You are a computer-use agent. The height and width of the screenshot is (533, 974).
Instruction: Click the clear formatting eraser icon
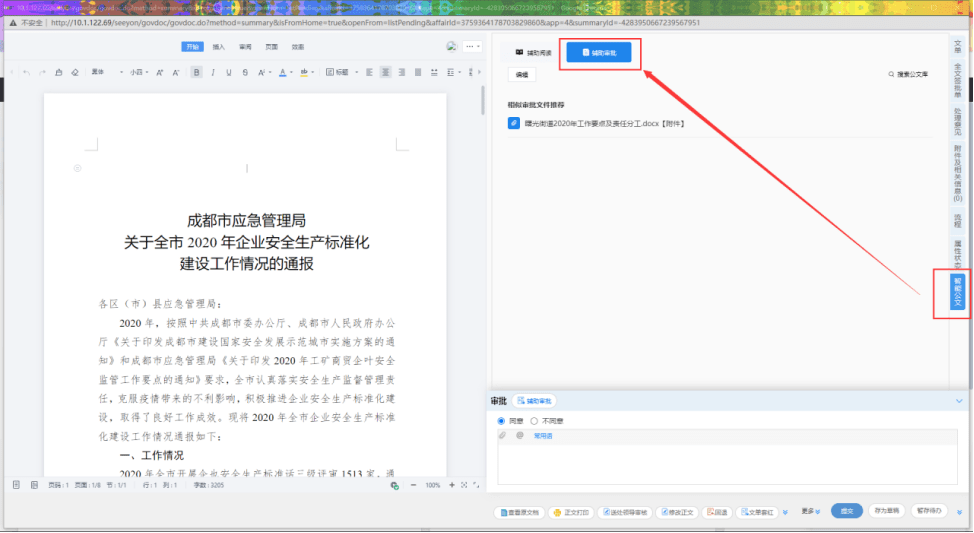[x=75, y=73]
